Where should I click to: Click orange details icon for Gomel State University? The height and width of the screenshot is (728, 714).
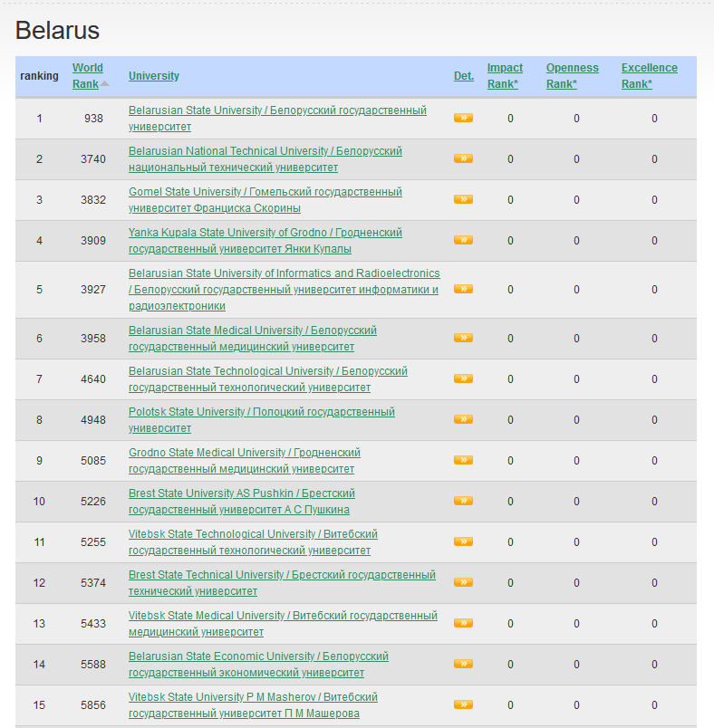point(463,199)
